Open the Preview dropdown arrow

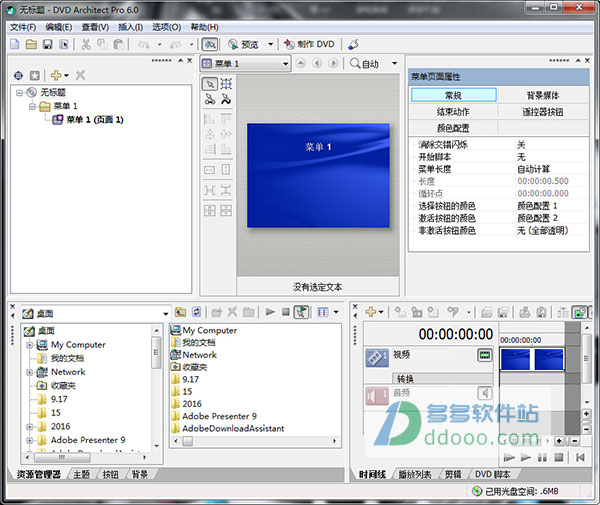[x=270, y=44]
